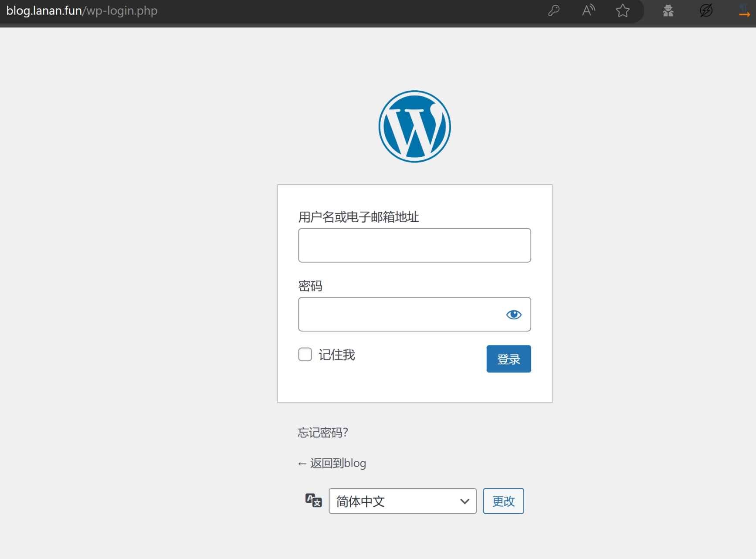
Task: Click the WordPress logo
Action: [x=414, y=126]
